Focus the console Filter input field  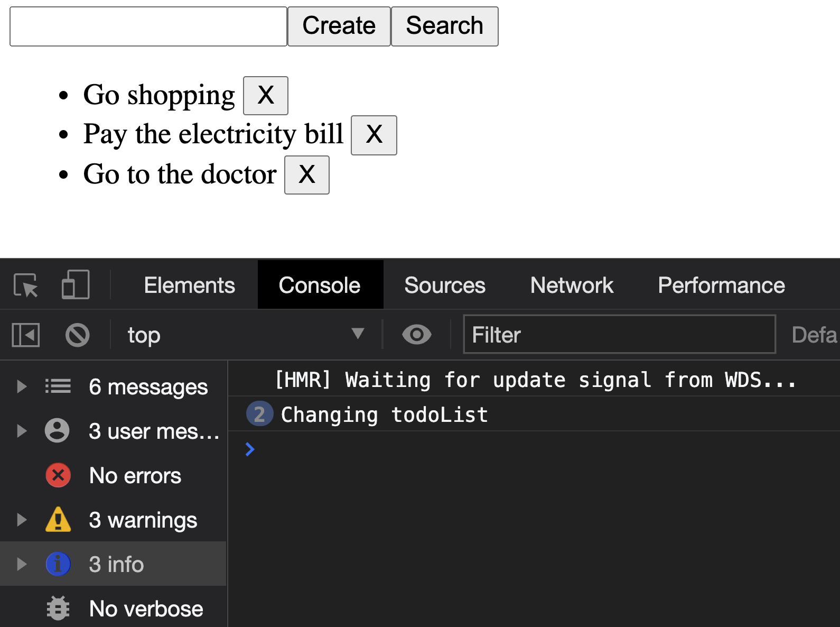619,335
